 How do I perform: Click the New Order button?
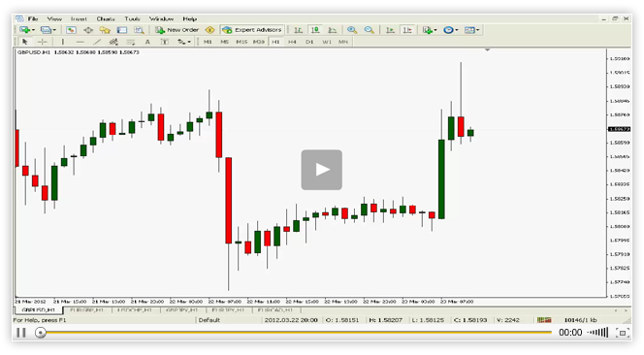pos(177,30)
